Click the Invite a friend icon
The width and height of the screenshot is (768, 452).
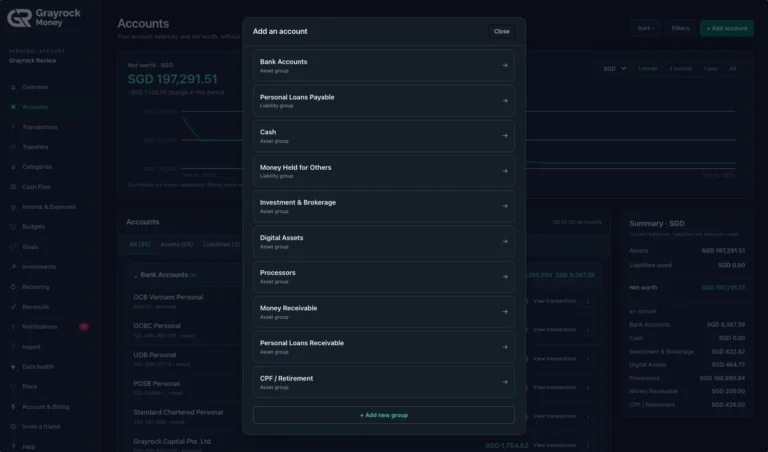coord(13,427)
